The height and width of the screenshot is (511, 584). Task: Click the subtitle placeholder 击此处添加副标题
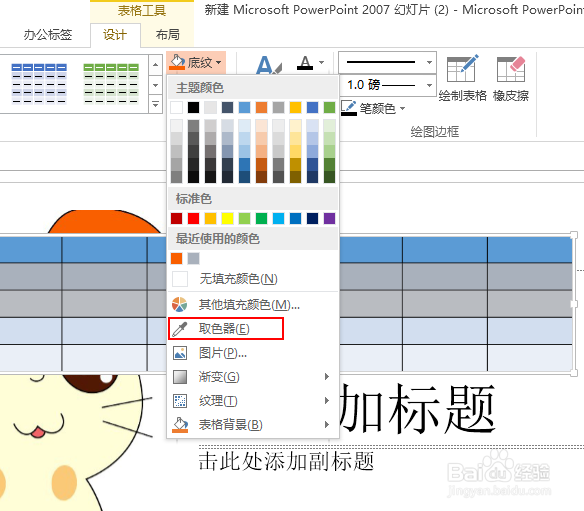pyautogui.click(x=286, y=461)
